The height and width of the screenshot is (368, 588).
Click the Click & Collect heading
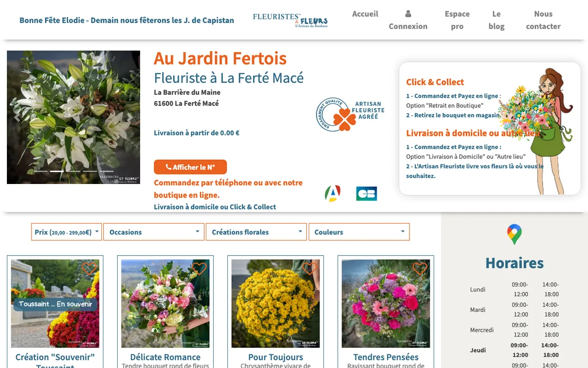(x=435, y=82)
